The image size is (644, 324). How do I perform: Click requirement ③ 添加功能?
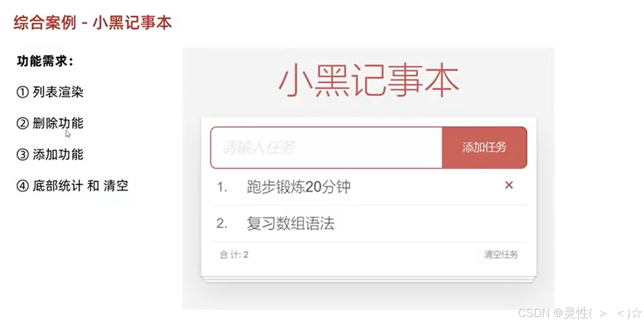point(50,155)
